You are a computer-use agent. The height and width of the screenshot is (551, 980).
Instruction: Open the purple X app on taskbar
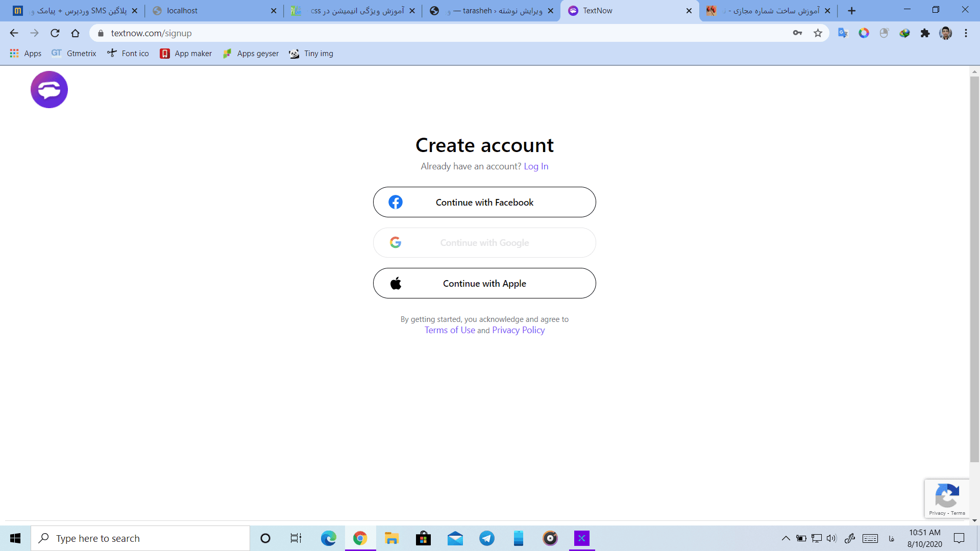(582, 538)
